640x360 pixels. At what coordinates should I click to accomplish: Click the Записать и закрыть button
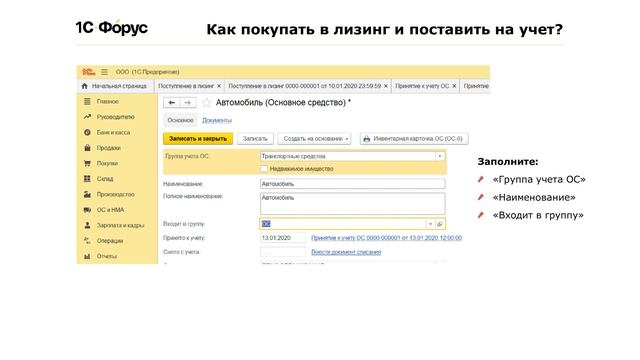coord(198,139)
